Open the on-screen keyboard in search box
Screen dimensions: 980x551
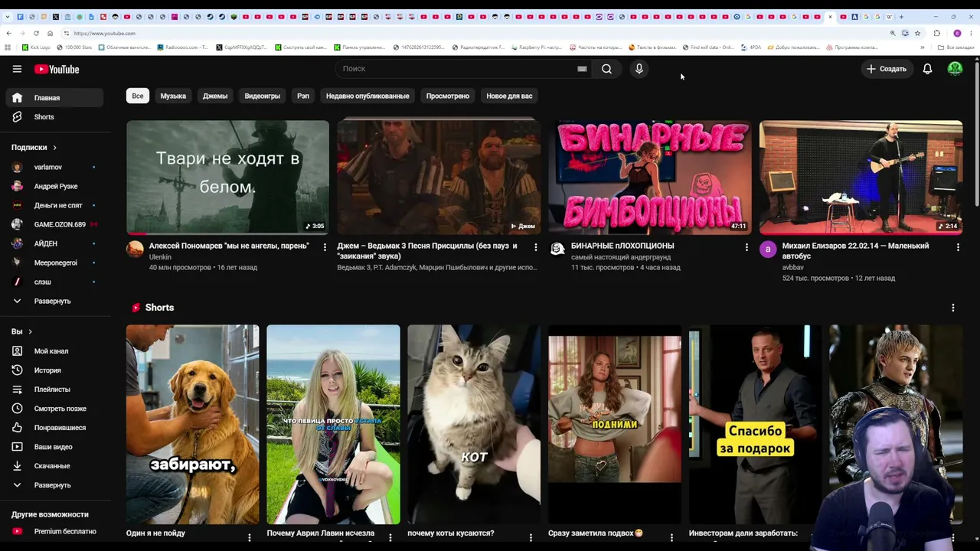pos(582,69)
